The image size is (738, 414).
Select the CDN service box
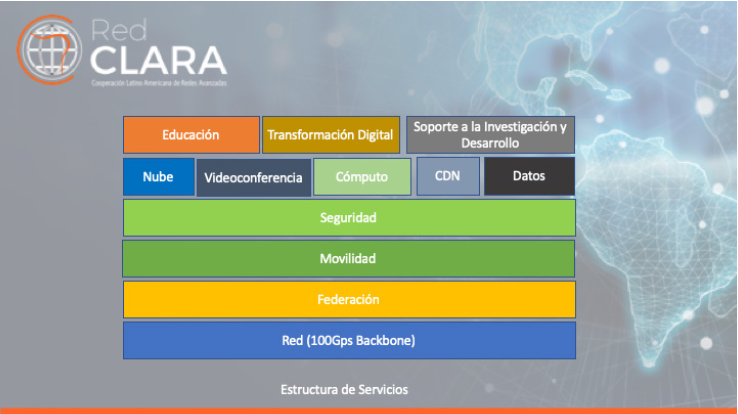point(447,176)
